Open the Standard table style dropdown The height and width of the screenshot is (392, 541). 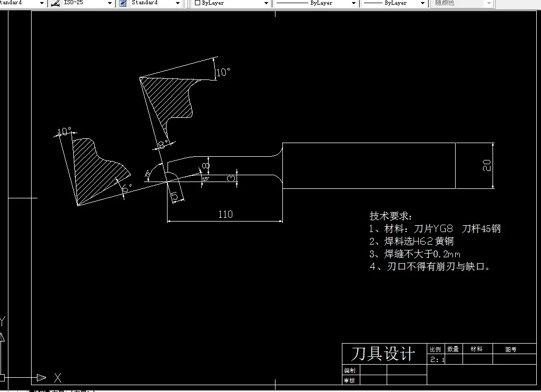[179, 4]
